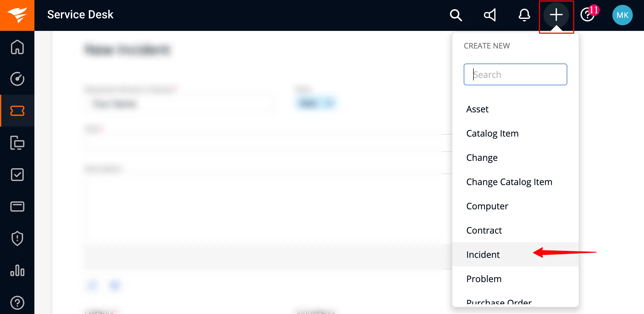Open the notifications bell icon
644x314 pixels.
(x=524, y=15)
